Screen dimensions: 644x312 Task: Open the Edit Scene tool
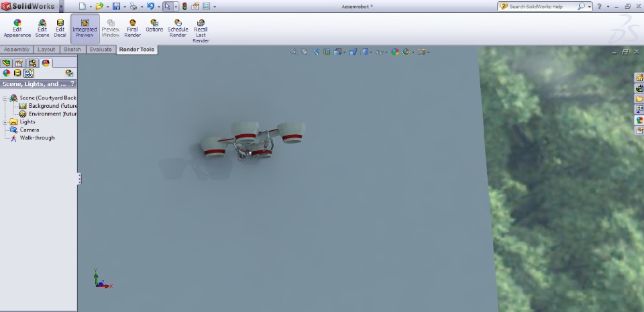[42, 28]
